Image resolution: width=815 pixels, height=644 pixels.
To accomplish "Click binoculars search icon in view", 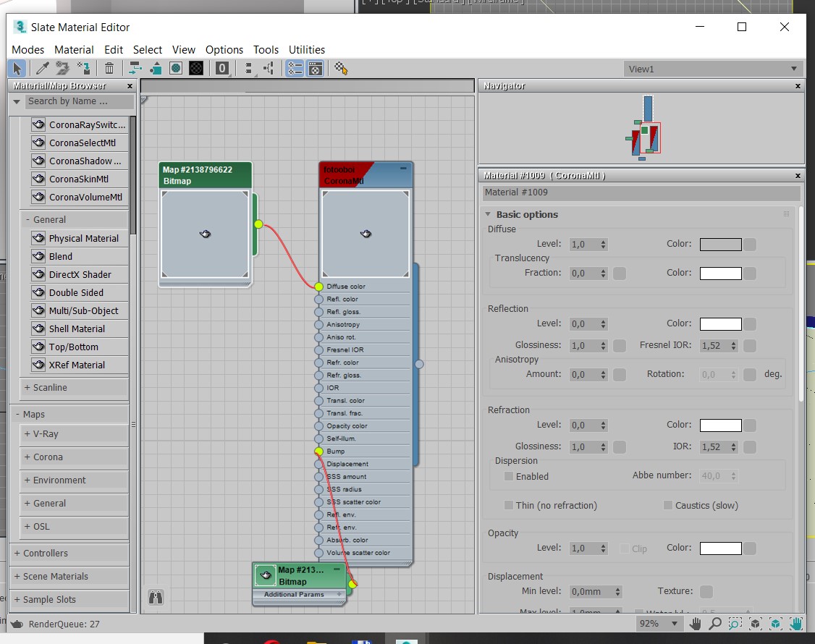I will [156, 597].
